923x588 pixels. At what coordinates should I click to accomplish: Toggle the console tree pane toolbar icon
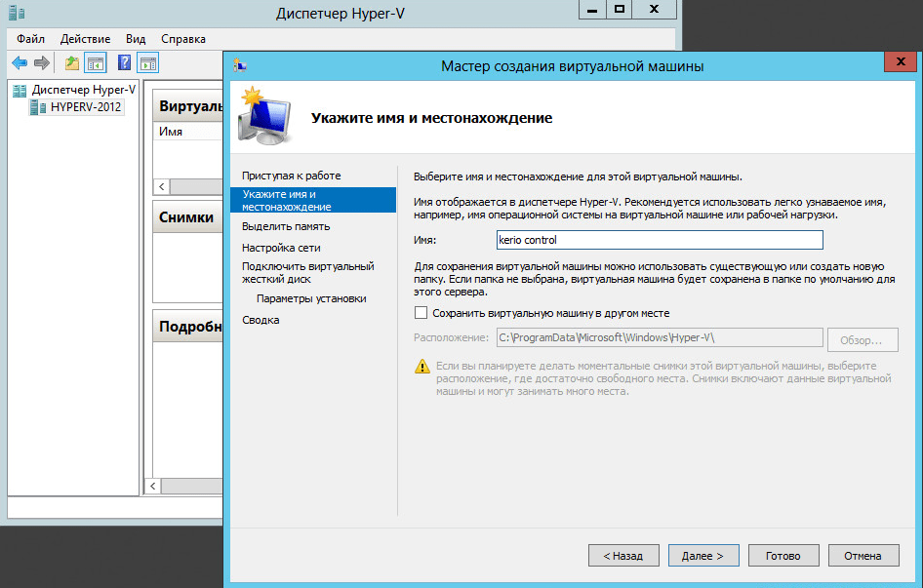point(96,63)
